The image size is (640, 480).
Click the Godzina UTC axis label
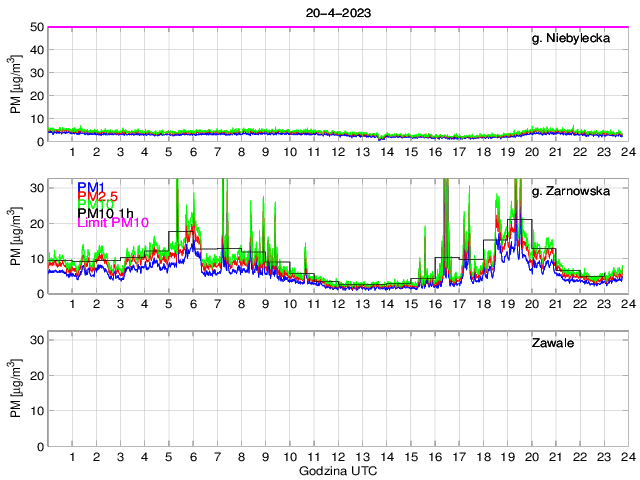337,471
